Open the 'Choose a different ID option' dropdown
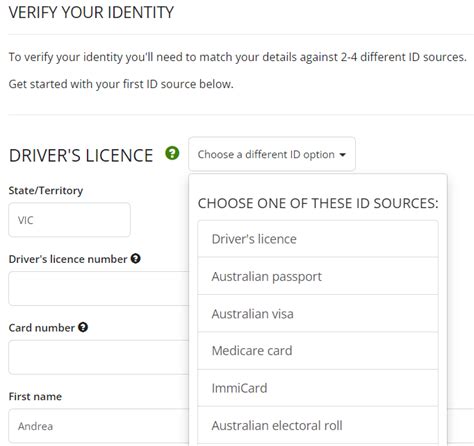Image resolution: width=474 pixels, height=446 pixels. click(272, 154)
